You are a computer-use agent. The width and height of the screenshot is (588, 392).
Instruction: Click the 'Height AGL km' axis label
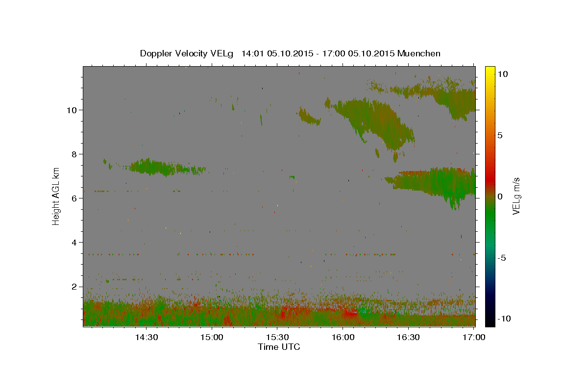(56, 196)
